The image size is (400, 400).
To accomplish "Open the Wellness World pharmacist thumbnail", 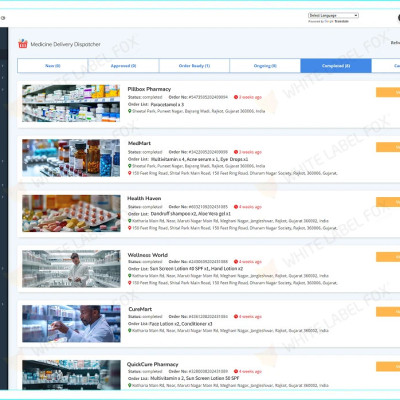I will coord(71,269).
